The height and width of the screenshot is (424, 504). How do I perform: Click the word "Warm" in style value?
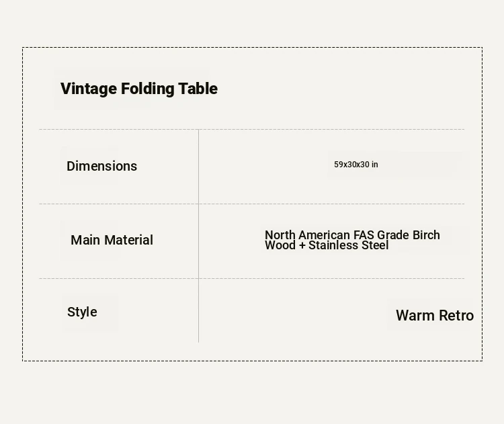click(415, 315)
